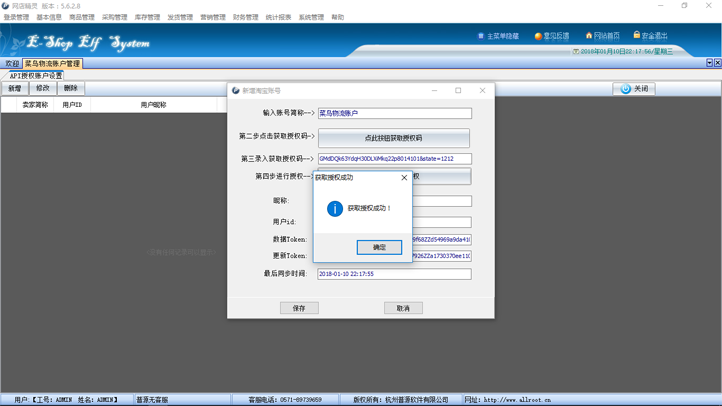The height and width of the screenshot is (406, 722).
Task: Close the 获取授权成功 message box
Action: pyautogui.click(x=404, y=178)
